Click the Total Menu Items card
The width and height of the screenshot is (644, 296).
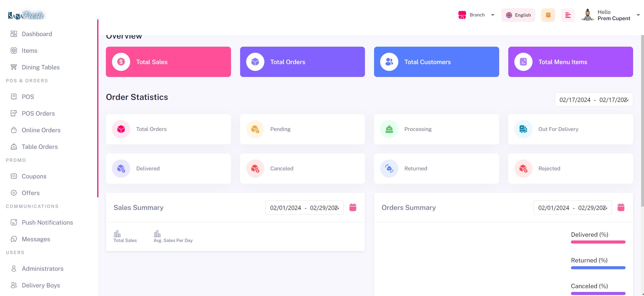(570, 62)
